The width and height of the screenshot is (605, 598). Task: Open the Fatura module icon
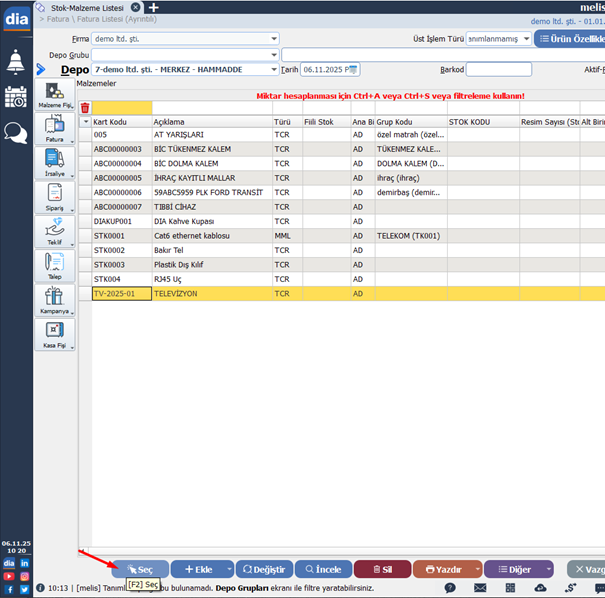point(54,128)
